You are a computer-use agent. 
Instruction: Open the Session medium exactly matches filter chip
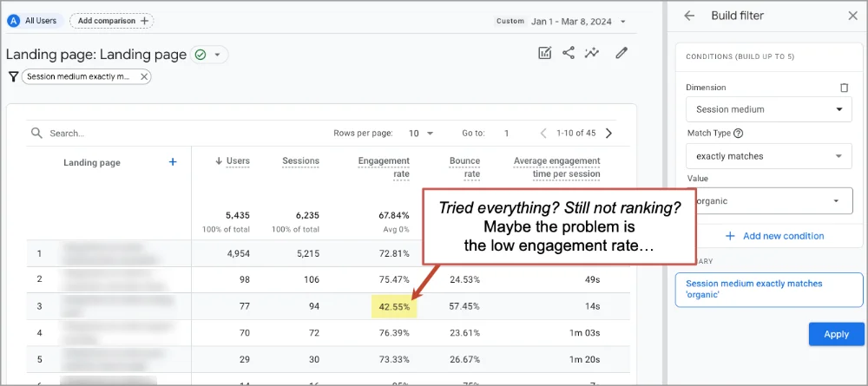click(x=79, y=77)
